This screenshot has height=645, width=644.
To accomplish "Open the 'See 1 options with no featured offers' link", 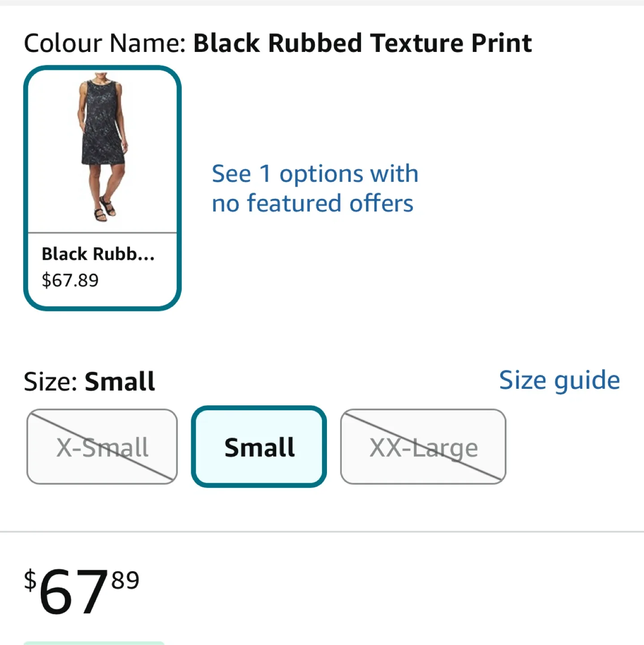I will point(314,187).
